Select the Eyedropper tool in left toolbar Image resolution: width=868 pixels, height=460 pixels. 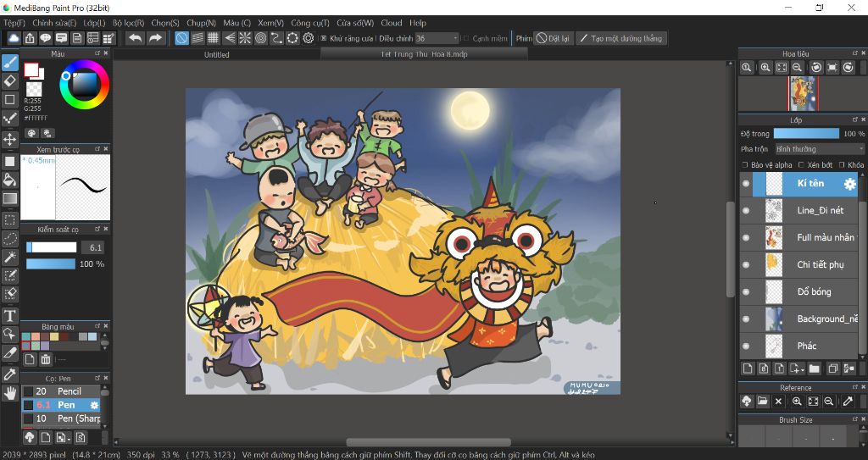pyautogui.click(x=10, y=374)
